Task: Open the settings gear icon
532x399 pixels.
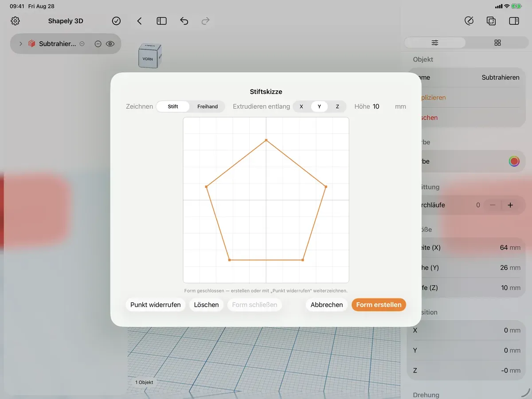Action: 16,21
